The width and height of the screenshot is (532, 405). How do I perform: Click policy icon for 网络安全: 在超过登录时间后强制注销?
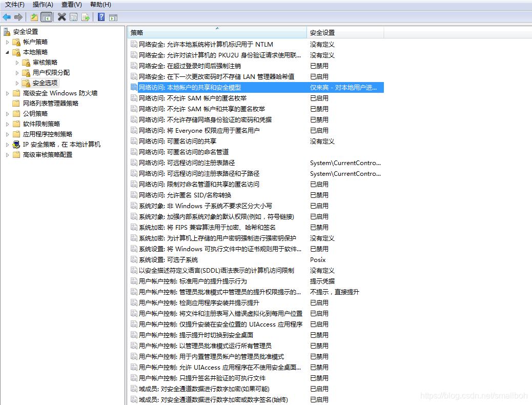click(134, 66)
